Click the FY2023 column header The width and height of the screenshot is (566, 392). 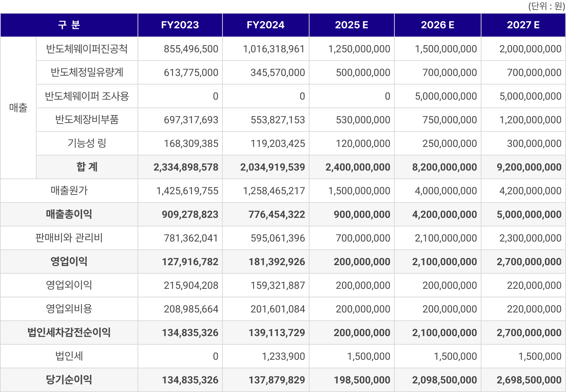(180, 25)
